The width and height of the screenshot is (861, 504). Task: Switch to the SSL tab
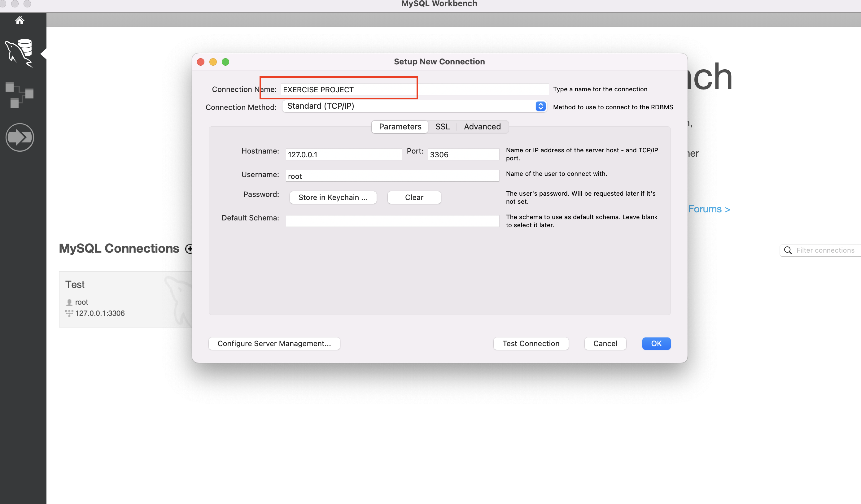(442, 127)
